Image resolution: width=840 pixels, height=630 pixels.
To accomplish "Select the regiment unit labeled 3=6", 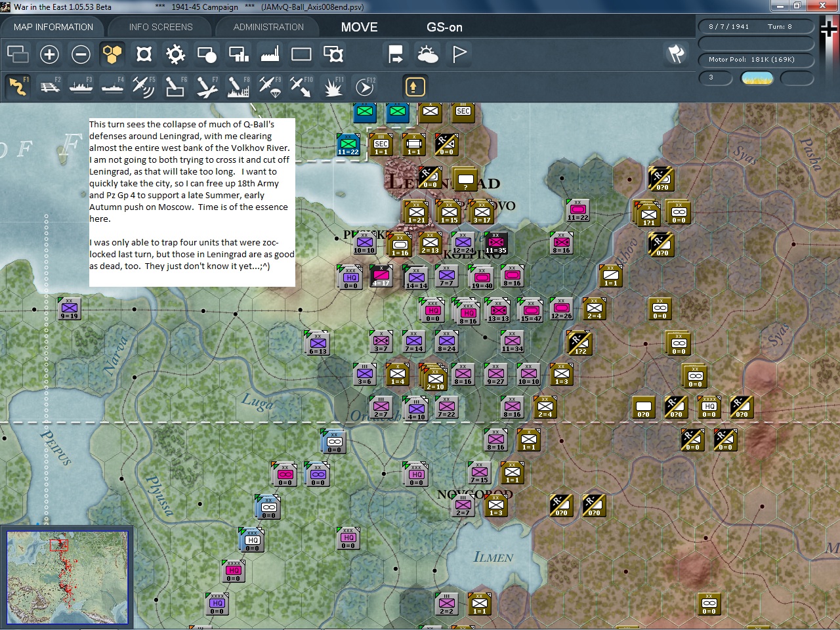I will tap(365, 374).
